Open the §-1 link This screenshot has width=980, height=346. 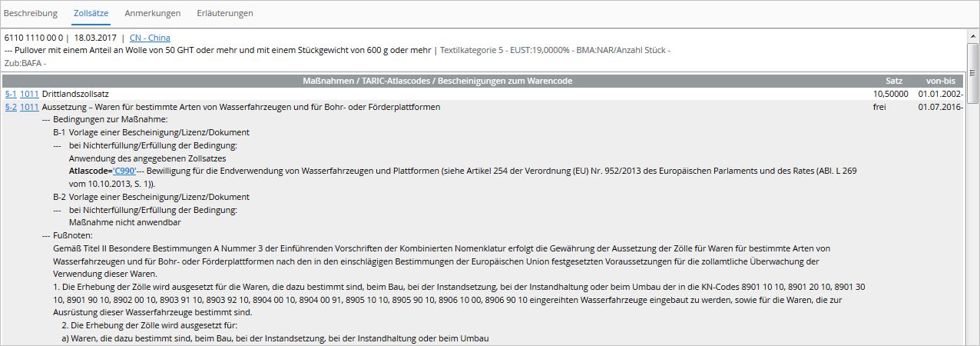click(x=11, y=93)
